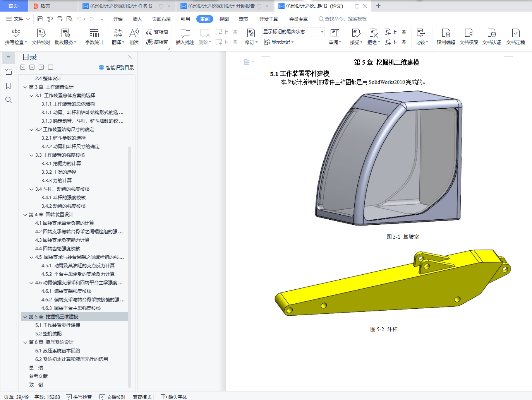This screenshot has width=532, height=400.
Task: Click the outline panel vertical scrollbar
Action: [x=129, y=267]
